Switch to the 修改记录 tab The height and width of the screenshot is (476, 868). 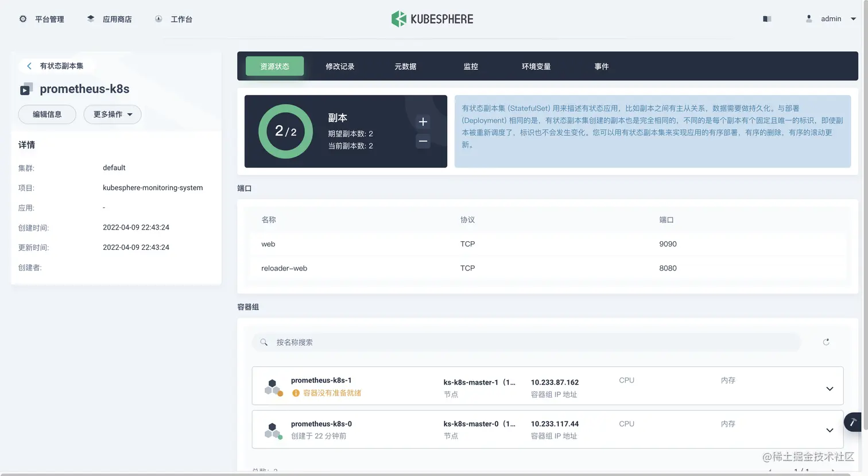pos(340,66)
